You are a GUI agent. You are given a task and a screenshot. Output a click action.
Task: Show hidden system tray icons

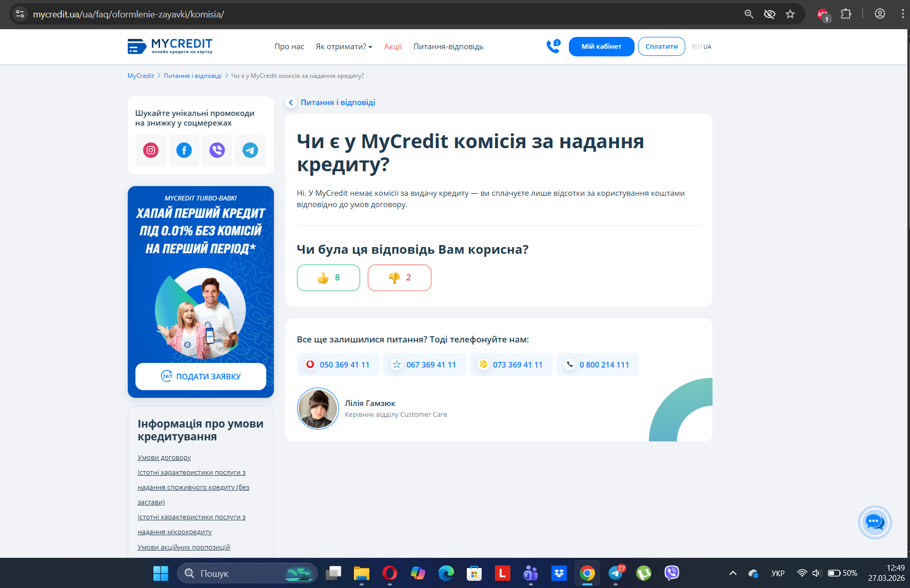tap(733, 573)
